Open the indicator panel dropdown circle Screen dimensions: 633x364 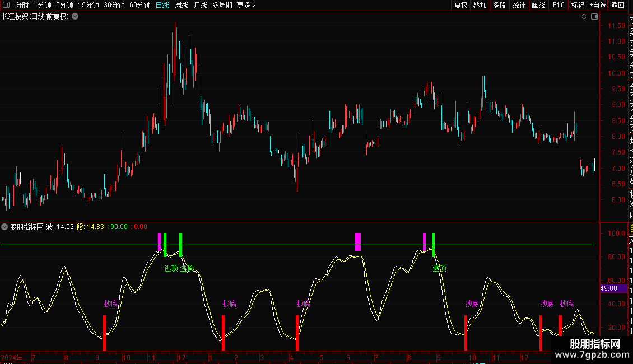pyautogui.click(x=4, y=227)
